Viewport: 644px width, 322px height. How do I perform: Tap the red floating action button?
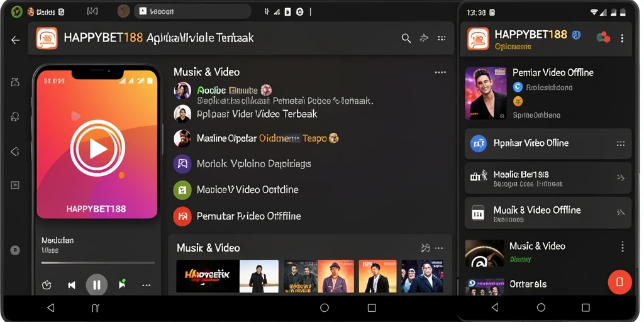tap(619, 282)
